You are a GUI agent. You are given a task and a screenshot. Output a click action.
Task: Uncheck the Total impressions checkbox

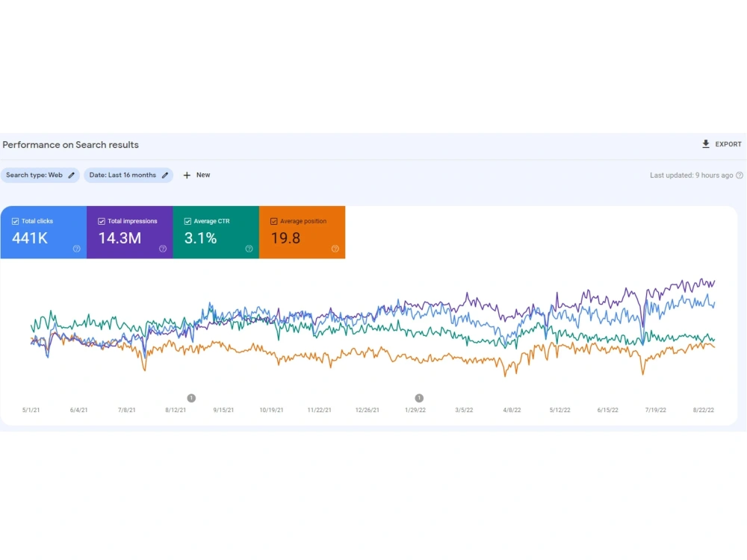click(102, 222)
